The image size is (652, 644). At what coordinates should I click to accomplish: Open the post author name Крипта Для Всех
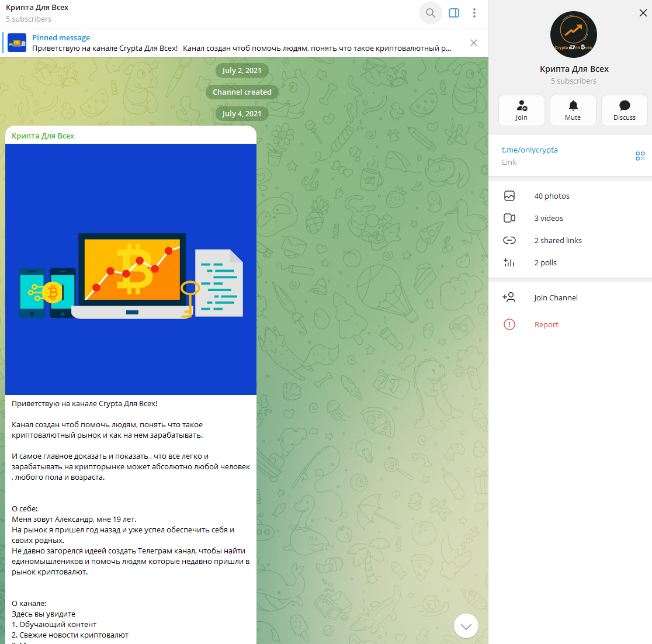coord(43,136)
